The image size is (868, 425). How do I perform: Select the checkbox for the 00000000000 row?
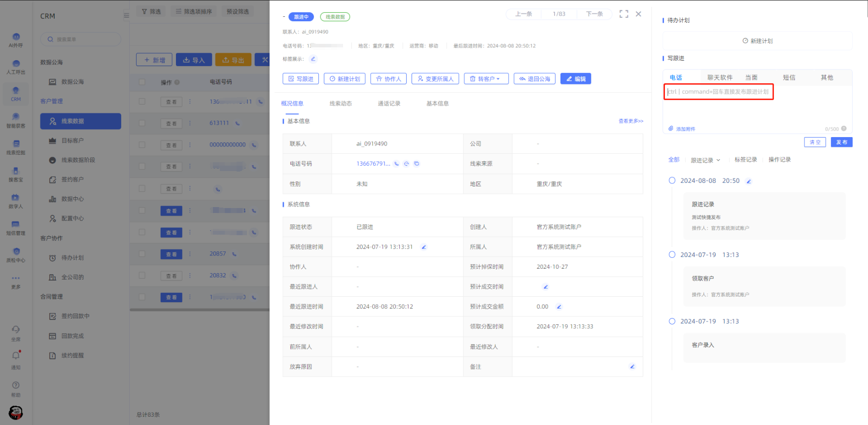click(x=142, y=144)
